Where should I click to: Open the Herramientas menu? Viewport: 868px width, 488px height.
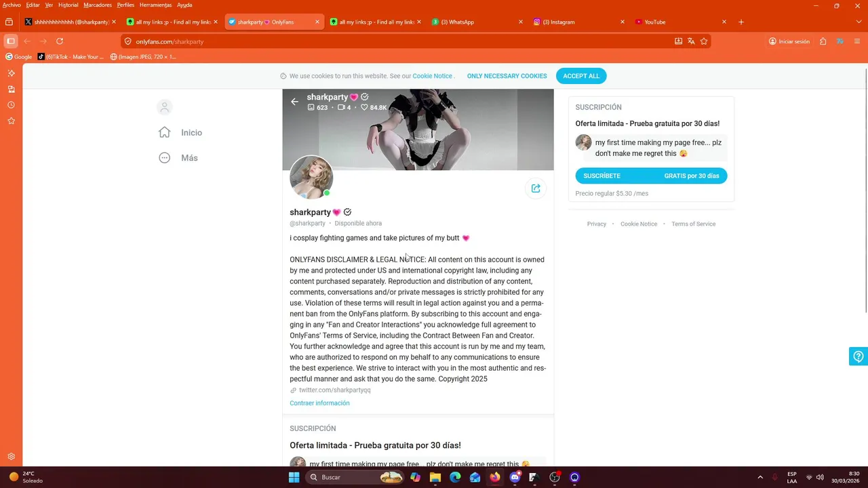(155, 5)
